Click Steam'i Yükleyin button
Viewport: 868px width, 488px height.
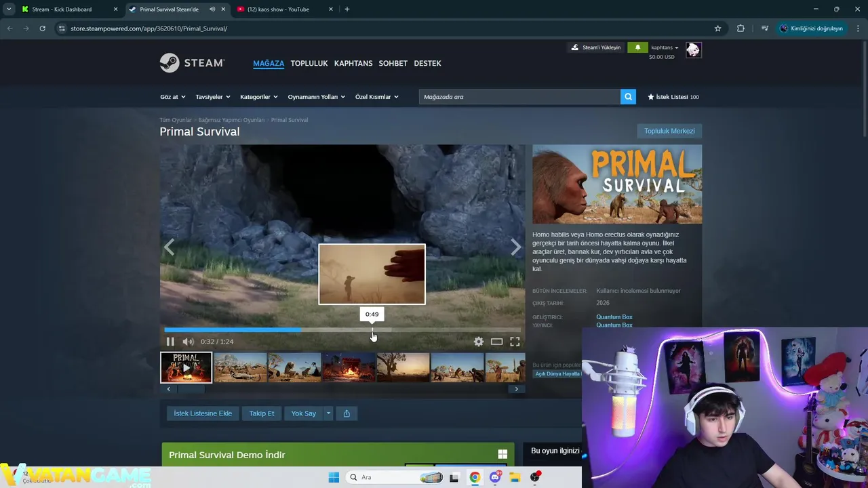596,47
